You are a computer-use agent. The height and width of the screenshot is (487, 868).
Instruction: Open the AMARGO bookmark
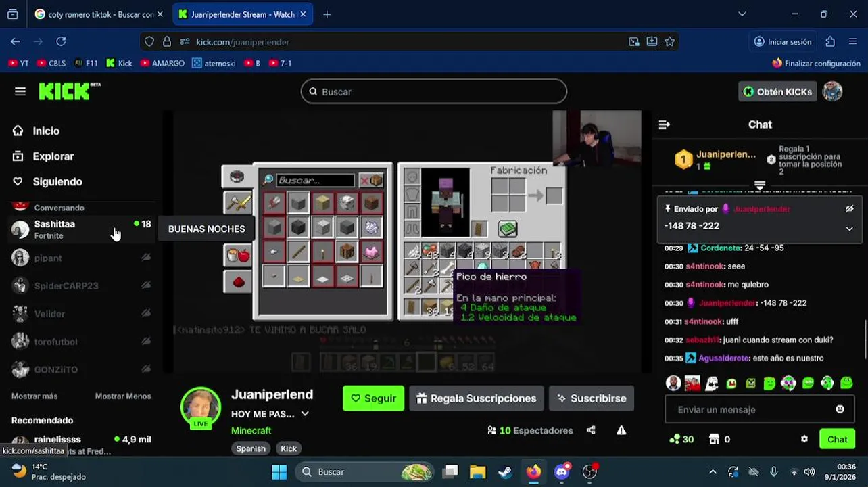point(162,63)
